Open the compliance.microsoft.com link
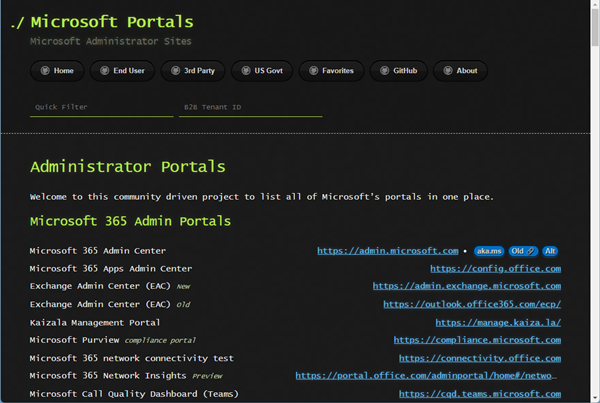This screenshot has height=403, width=600. pos(476,341)
